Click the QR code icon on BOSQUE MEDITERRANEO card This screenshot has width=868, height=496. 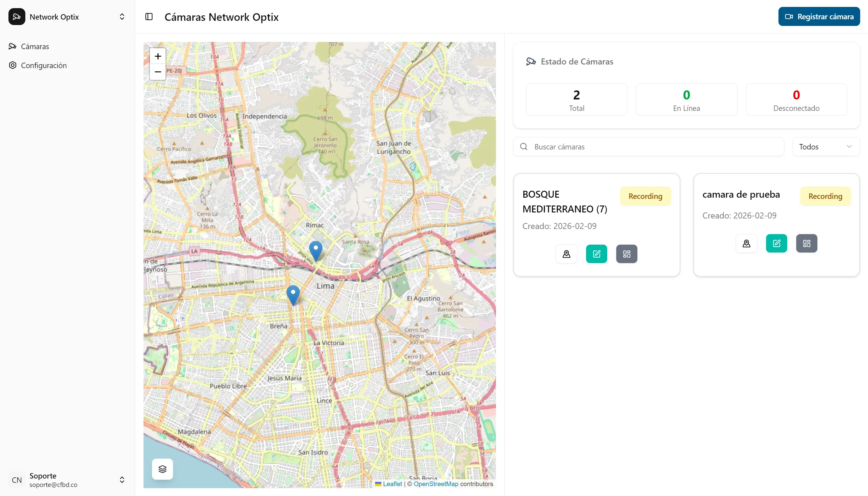627,253
